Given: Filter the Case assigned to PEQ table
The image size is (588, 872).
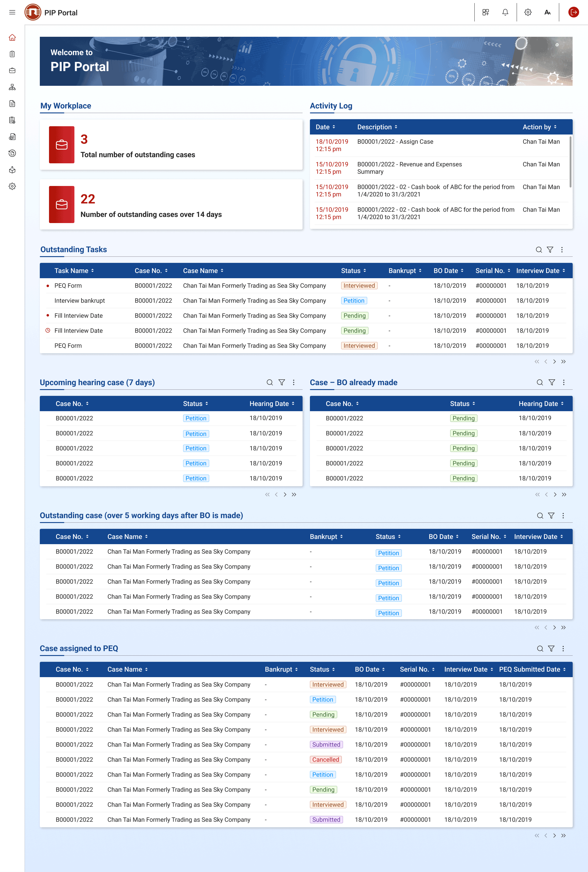Looking at the screenshot, I should coord(551,648).
